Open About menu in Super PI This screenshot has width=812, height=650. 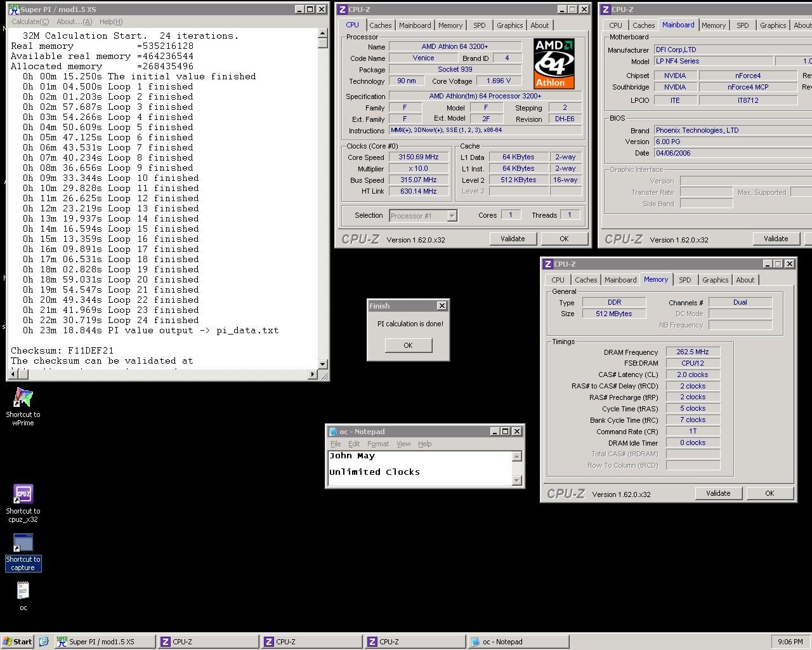coord(74,22)
